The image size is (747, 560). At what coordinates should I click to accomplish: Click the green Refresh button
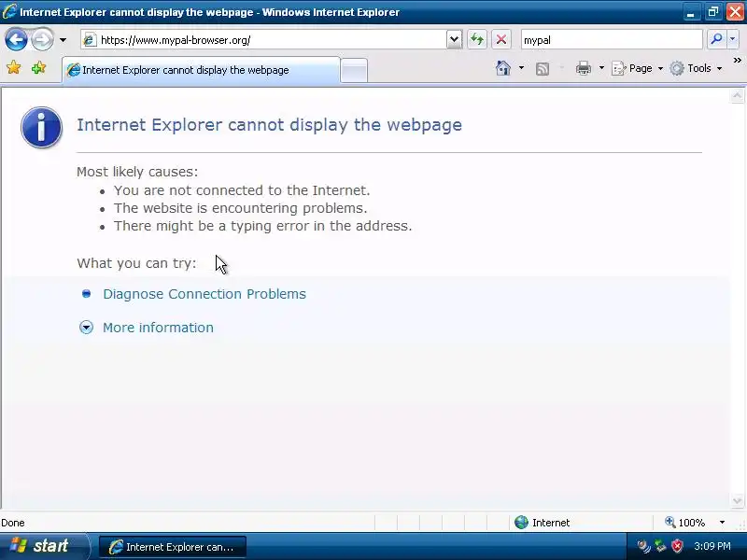477,39
